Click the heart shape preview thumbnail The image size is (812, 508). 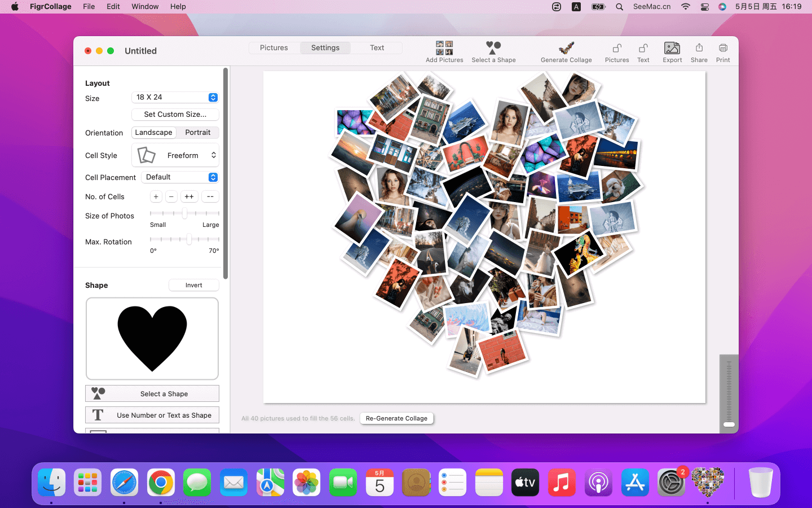152,339
